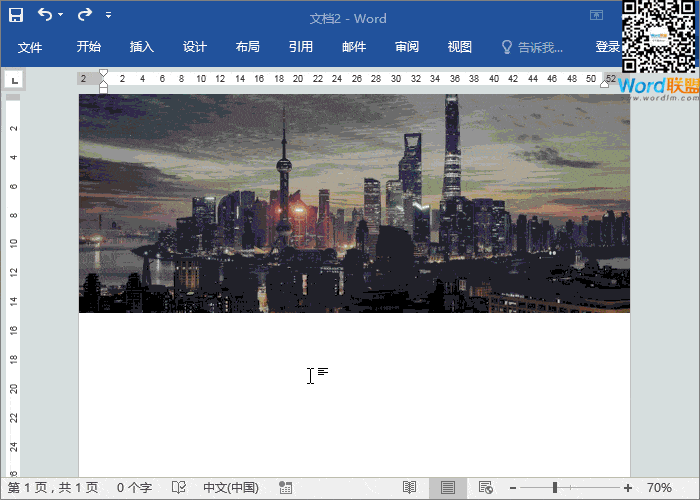Click page count 第 1 页, 共 1 页
Screen dimensions: 700x500
(53, 488)
